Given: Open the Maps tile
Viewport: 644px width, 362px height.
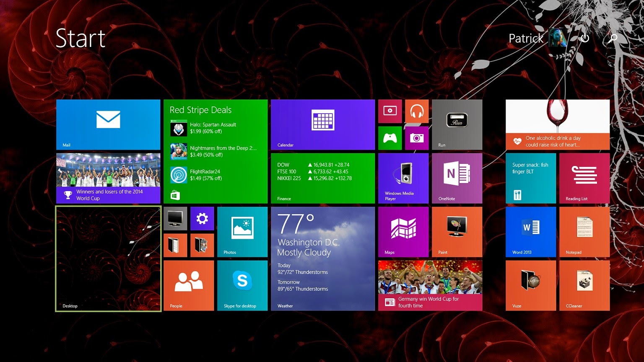Looking at the screenshot, I should 403,232.
